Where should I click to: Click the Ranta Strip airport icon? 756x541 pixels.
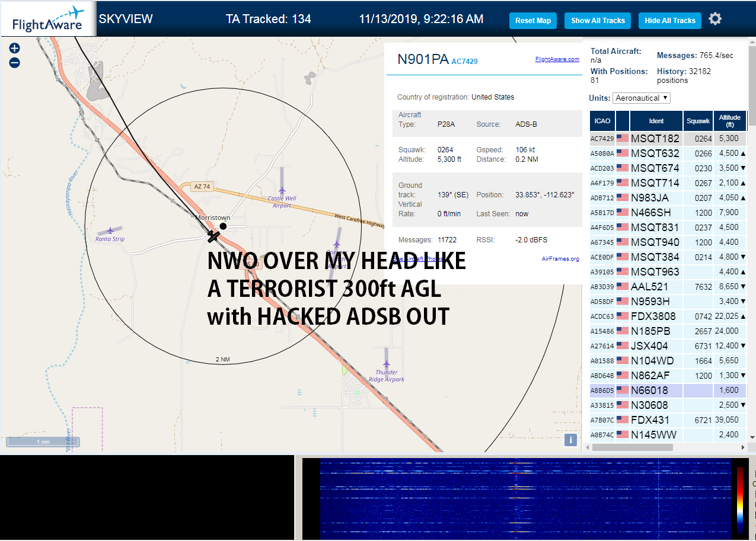click(x=110, y=231)
